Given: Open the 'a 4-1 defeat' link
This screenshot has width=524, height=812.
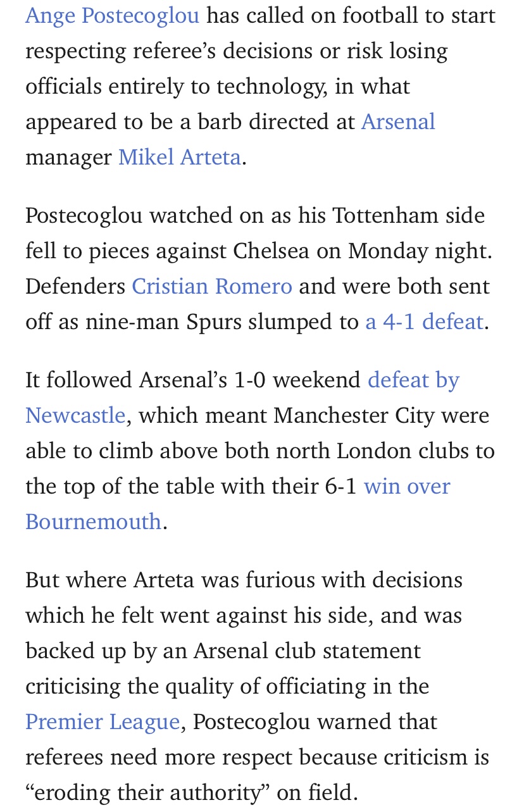Looking at the screenshot, I should pyautogui.click(x=425, y=322).
